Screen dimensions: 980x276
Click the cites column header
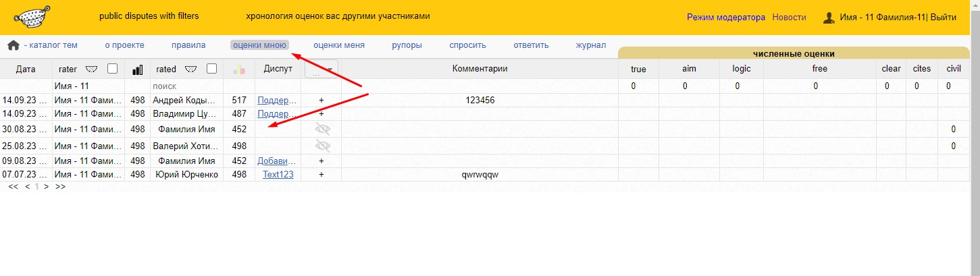[922, 69]
